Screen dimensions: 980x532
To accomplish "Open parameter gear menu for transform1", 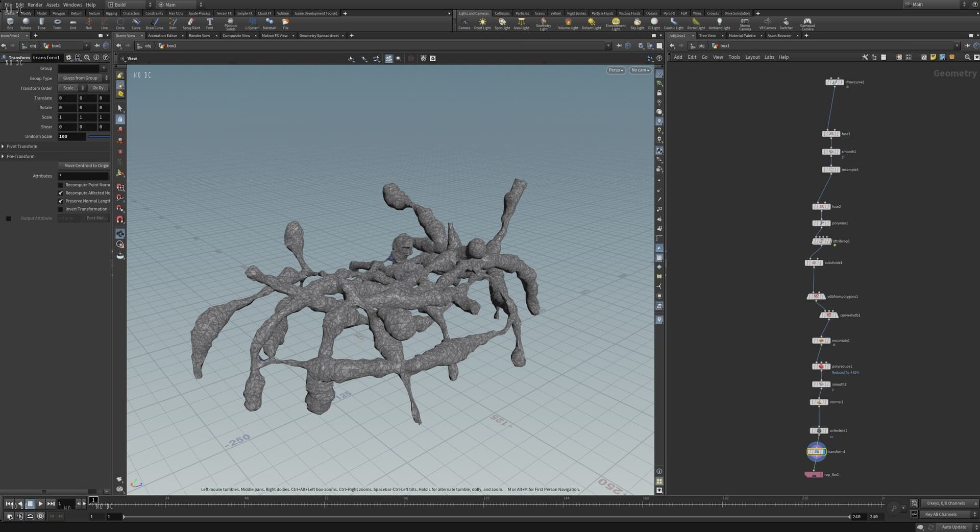I will coord(69,58).
